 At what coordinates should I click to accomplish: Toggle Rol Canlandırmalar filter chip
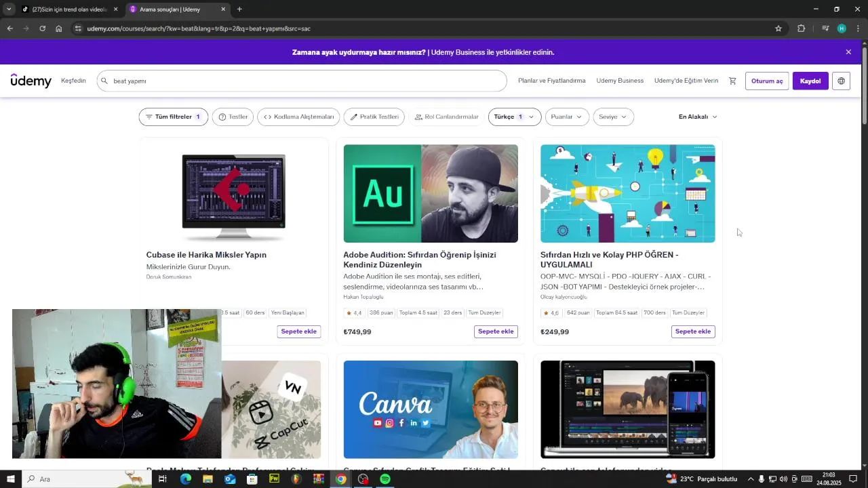click(x=446, y=117)
